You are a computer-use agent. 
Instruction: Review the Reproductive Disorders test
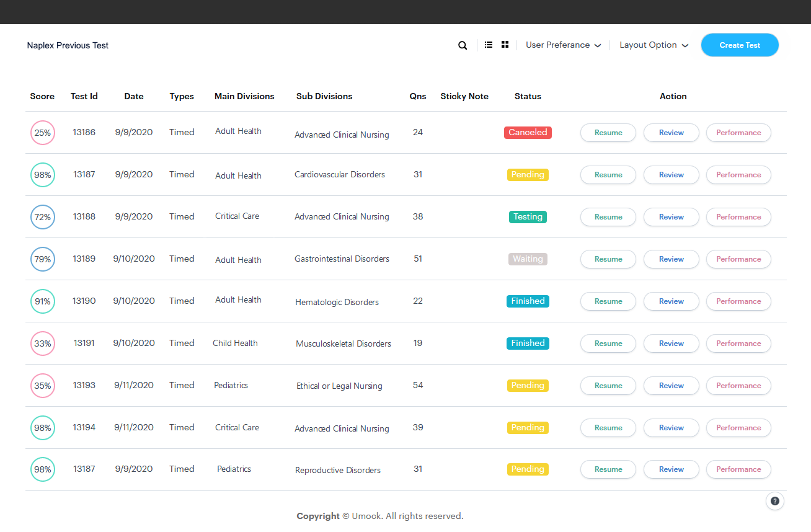(671, 469)
